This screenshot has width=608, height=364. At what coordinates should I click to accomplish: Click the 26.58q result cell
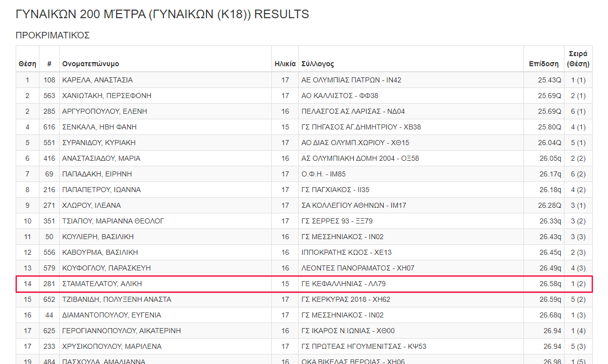[x=551, y=284]
